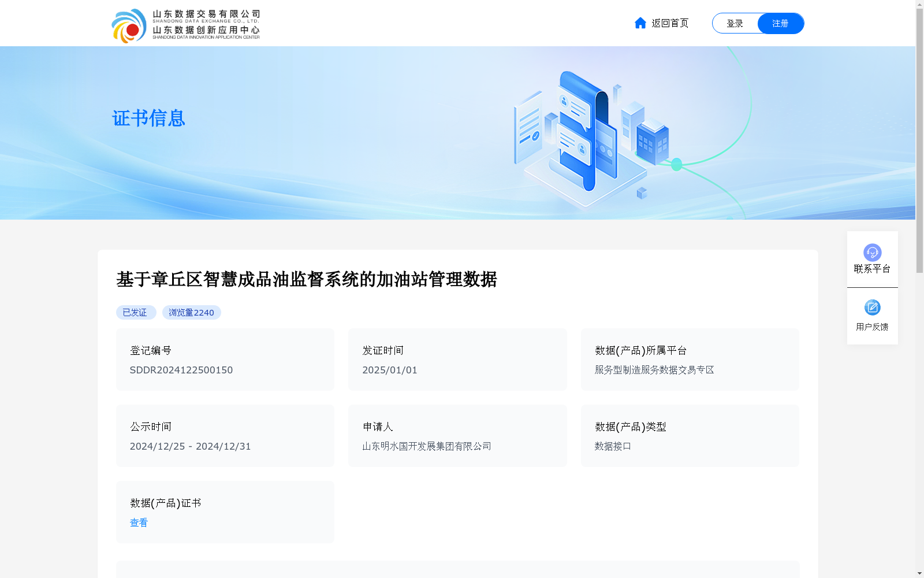924x578 pixels.
Task: Click the applicant 山东明水国开发展集团有限公司
Action: 427,446
